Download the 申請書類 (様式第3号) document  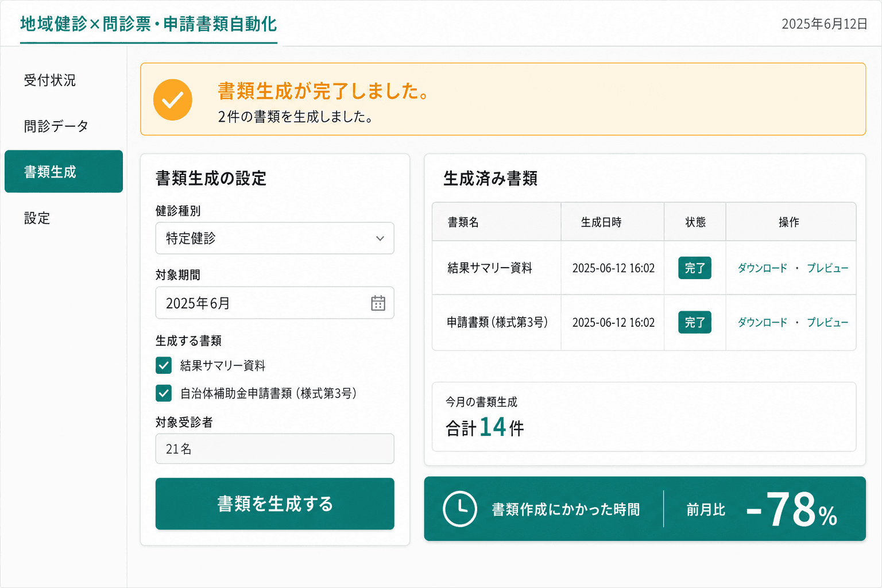click(762, 323)
